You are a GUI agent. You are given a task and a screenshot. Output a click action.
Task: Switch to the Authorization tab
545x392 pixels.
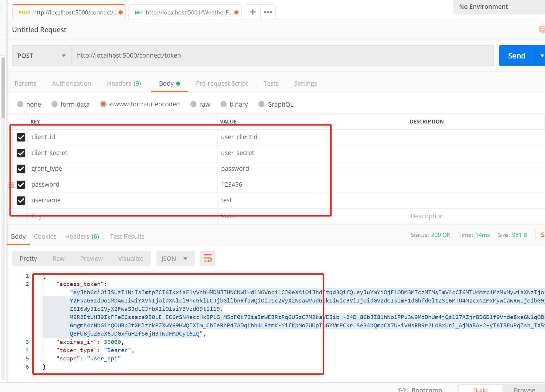point(72,83)
